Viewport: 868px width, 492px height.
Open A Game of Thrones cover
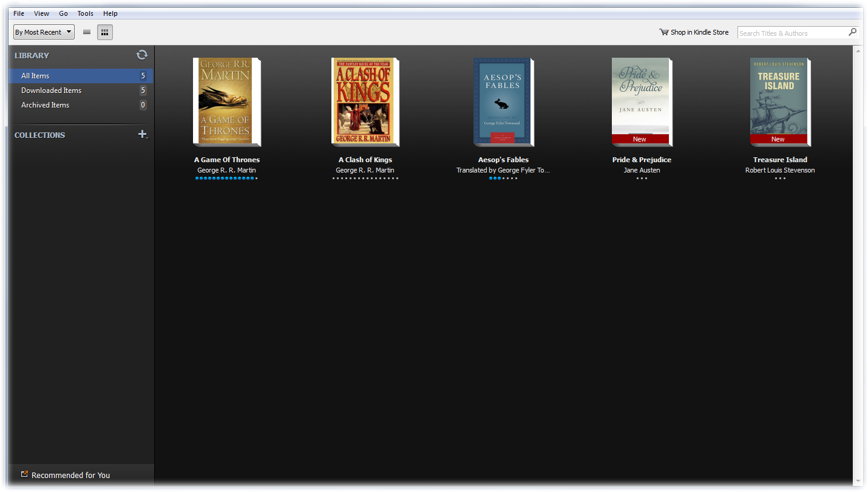coord(226,102)
